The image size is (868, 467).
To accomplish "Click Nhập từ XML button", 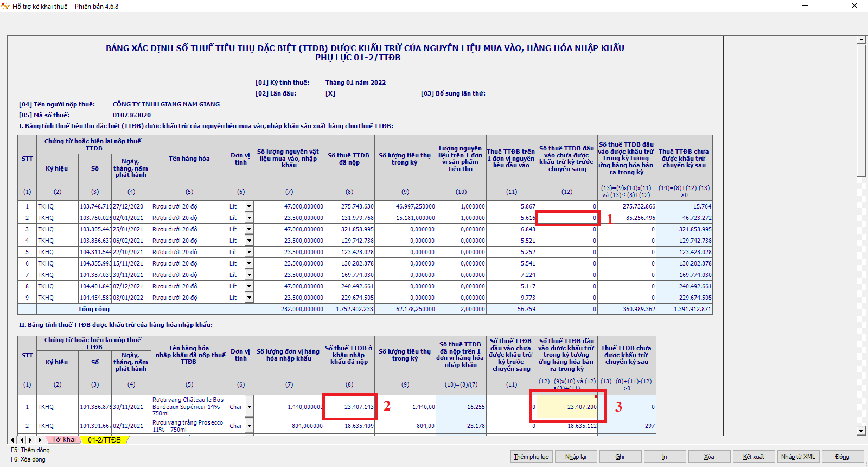I will click(798, 457).
